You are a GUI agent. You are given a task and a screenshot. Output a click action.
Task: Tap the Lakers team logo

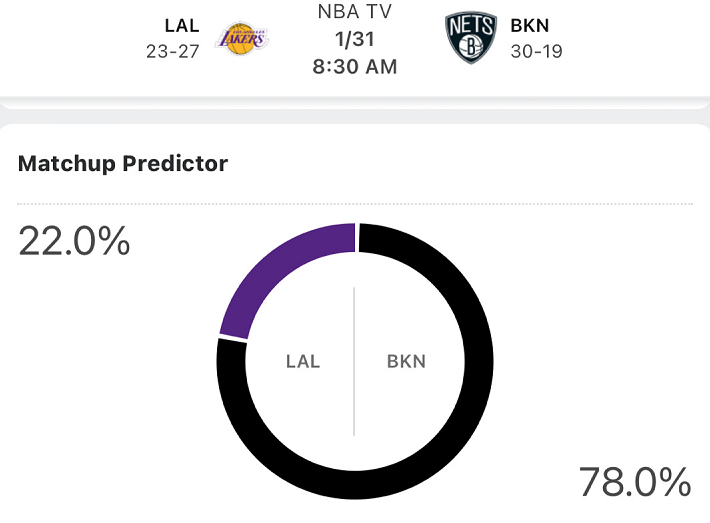pos(242,39)
